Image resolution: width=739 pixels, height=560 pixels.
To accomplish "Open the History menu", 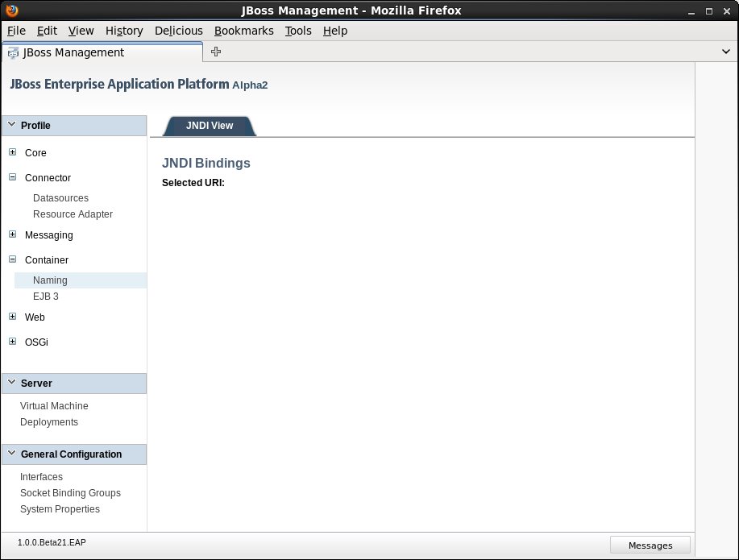I will coord(124,31).
